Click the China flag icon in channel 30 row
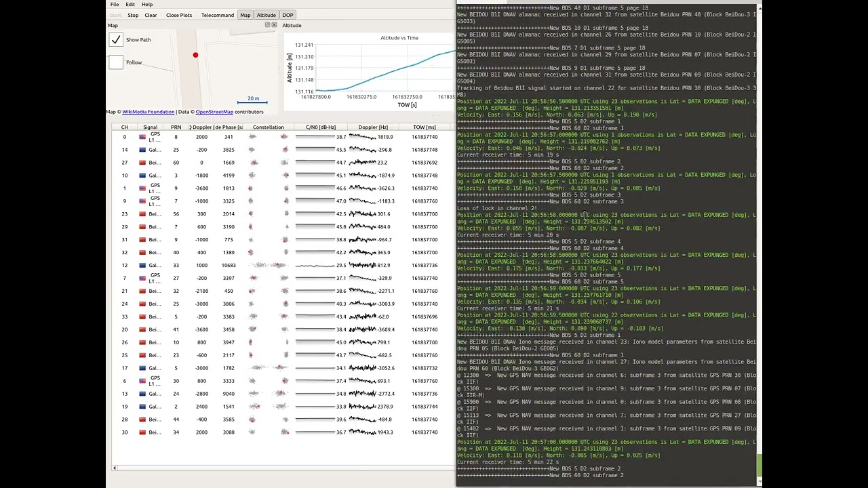This screenshot has width=868, height=488. (142, 432)
